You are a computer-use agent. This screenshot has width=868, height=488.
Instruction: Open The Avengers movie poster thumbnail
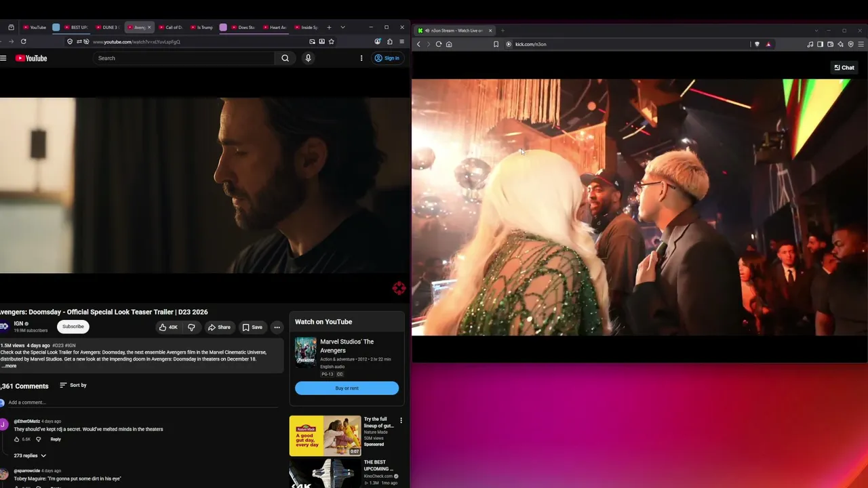(x=305, y=352)
